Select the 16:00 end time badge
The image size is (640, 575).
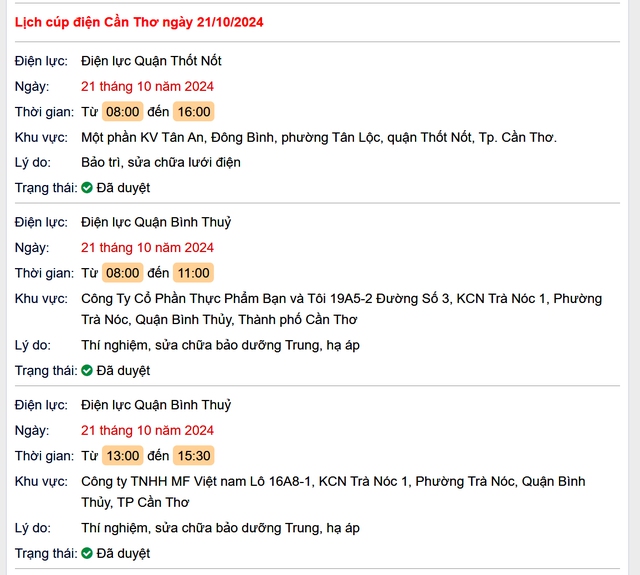[193, 111]
